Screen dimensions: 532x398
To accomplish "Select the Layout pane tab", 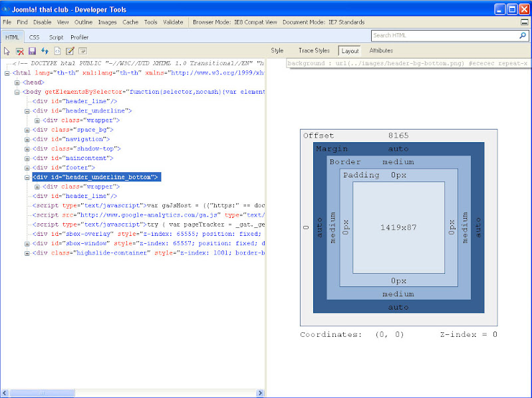I will point(350,51).
